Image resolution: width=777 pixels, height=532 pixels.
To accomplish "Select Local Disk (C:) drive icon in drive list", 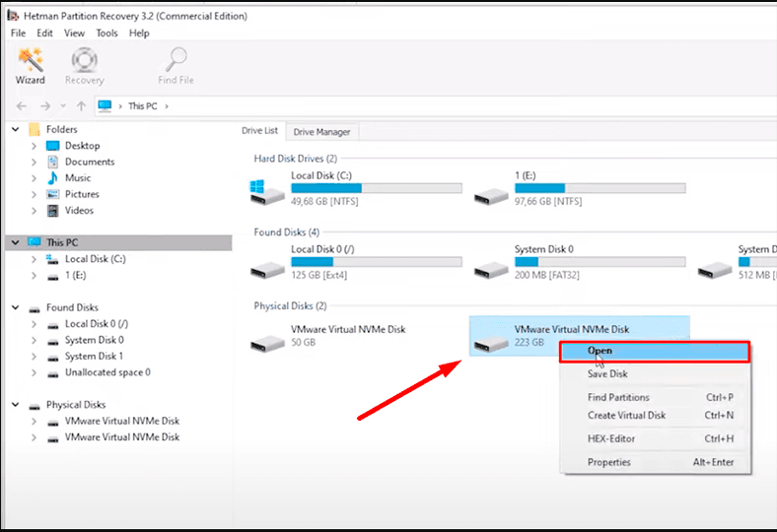I will [x=266, y=192].
